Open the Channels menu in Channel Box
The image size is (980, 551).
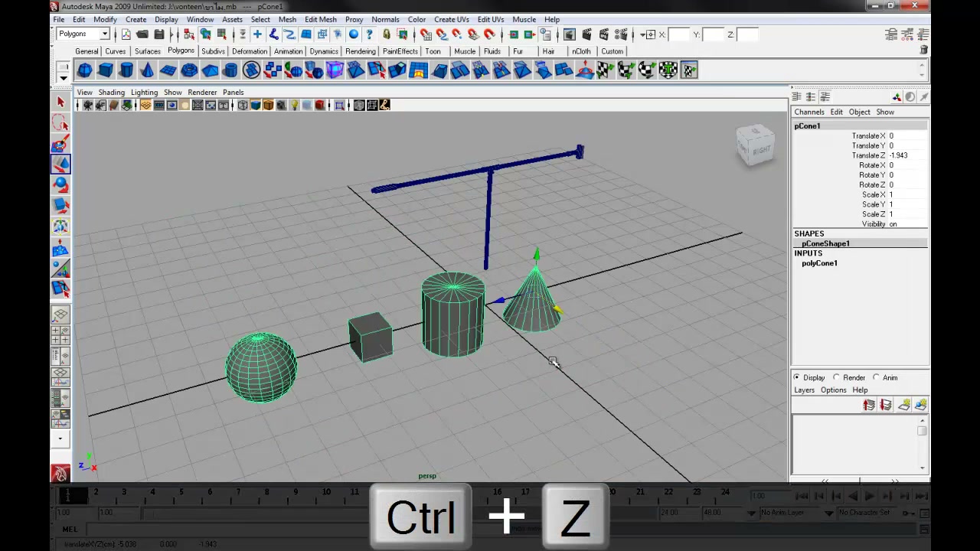[x=809, y=112]
